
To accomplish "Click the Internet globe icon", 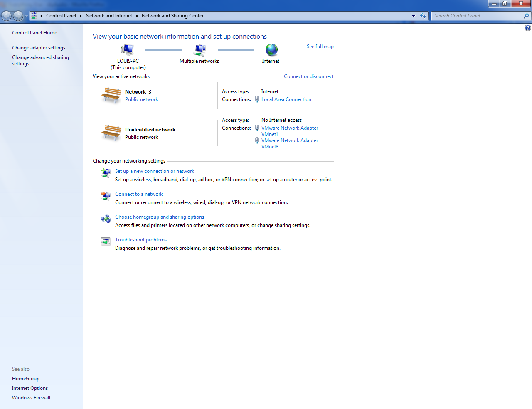I will pyautogui.click(x=271, y=50).
